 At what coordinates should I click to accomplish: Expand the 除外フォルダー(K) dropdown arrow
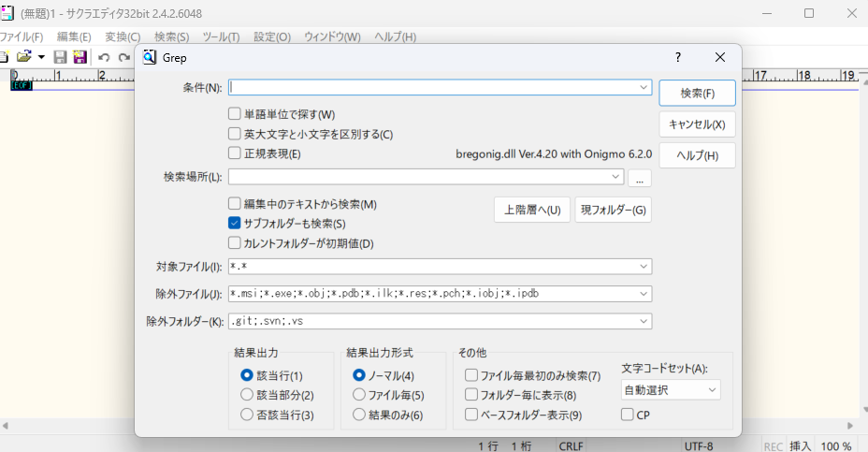pyautogui.click(x=644, y=321)
